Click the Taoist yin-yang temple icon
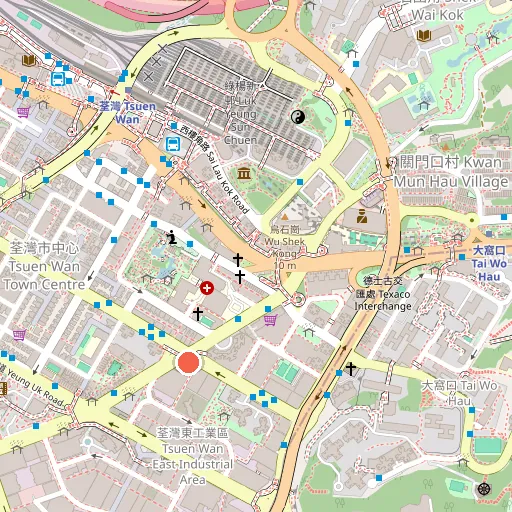This screenshot has height=512, width=512. 298,117
